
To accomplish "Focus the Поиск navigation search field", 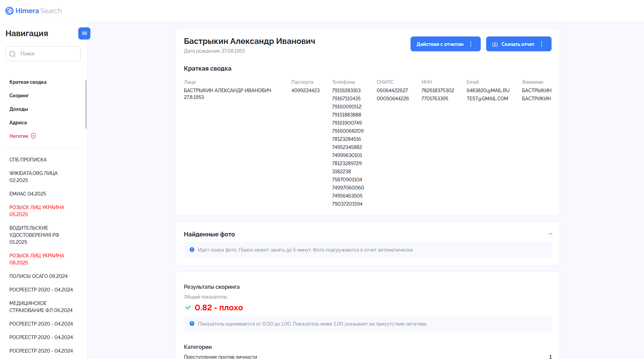I will [43, 54].
